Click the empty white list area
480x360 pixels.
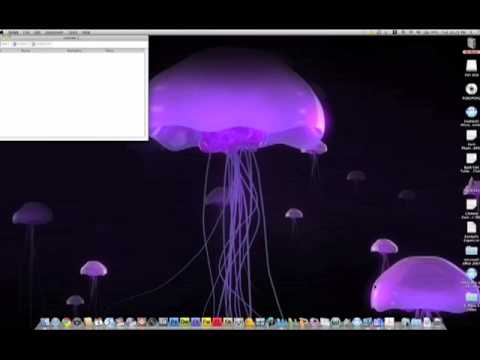pos(73,95)
